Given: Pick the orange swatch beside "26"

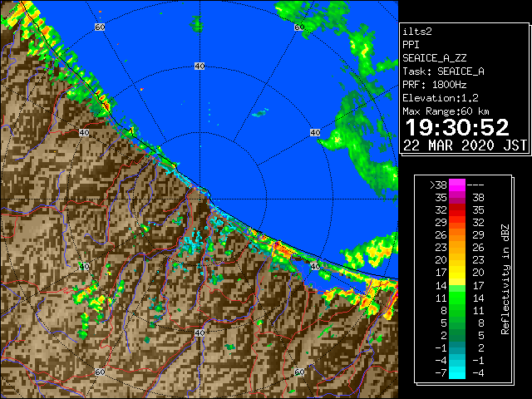Looking at the screenshot, I should 456,235.
